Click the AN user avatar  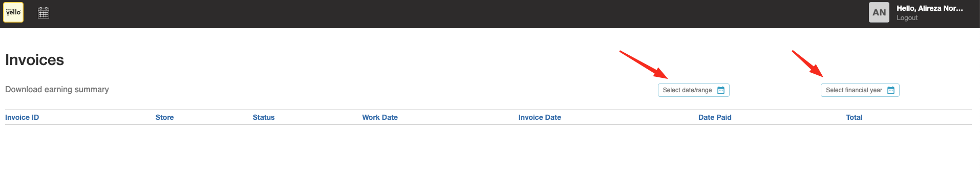point(879,12)
